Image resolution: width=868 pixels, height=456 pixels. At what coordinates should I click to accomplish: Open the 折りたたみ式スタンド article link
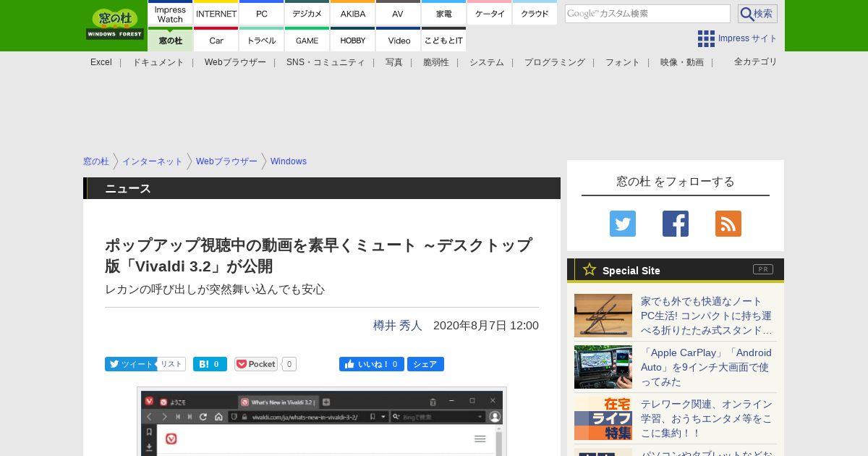(x=707, y=316)
